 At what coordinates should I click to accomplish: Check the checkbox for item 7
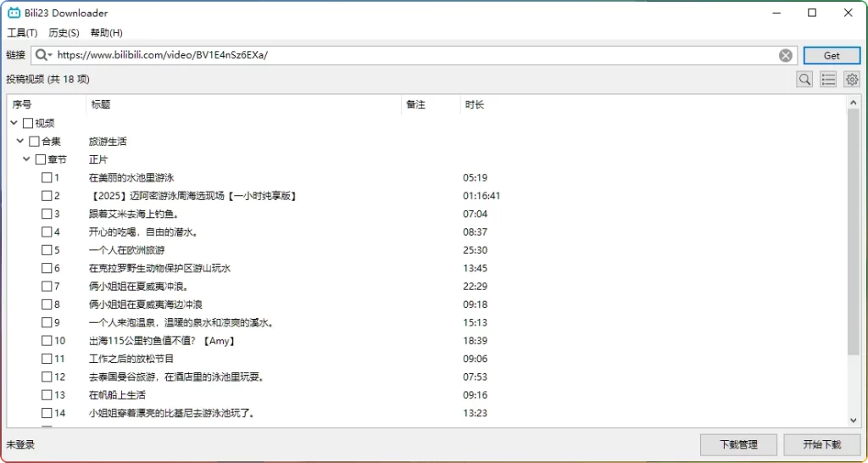point(47,287)
